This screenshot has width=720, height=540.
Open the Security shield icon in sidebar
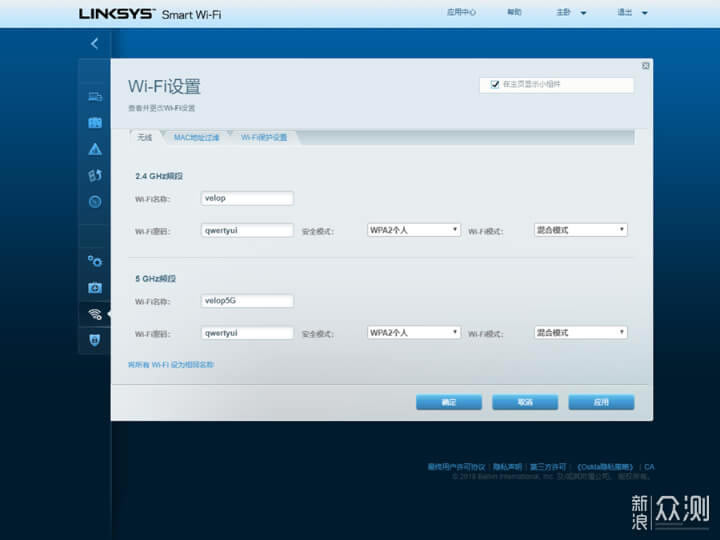95,339
